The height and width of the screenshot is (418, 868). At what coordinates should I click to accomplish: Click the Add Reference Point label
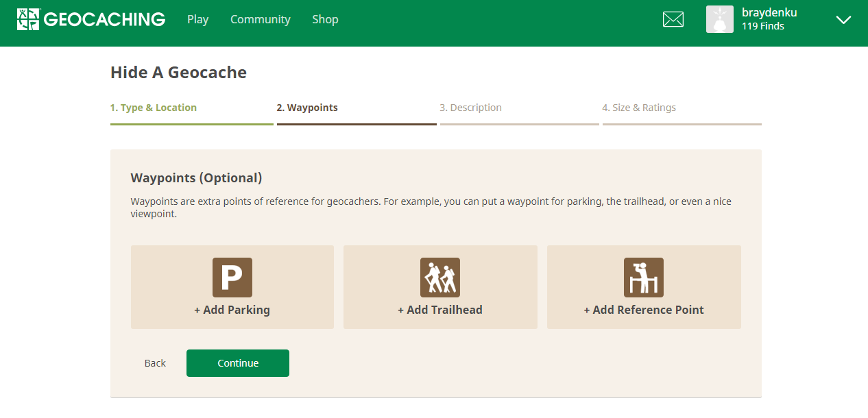tap(644, 310)
